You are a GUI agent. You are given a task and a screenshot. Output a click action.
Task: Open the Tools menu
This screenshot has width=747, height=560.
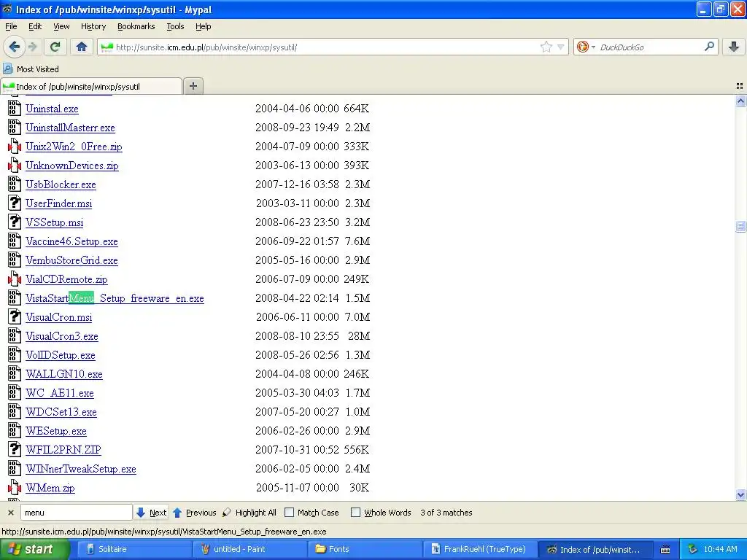point(175,26)
